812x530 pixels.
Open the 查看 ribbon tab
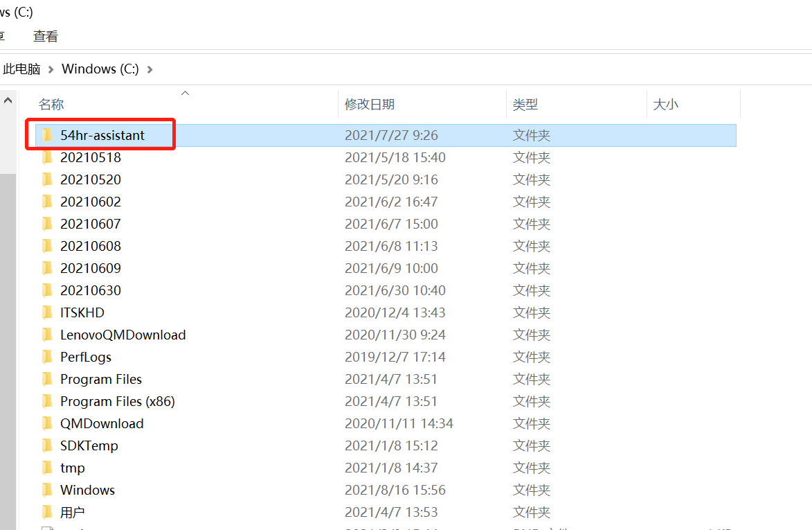(x=46, y=36)
